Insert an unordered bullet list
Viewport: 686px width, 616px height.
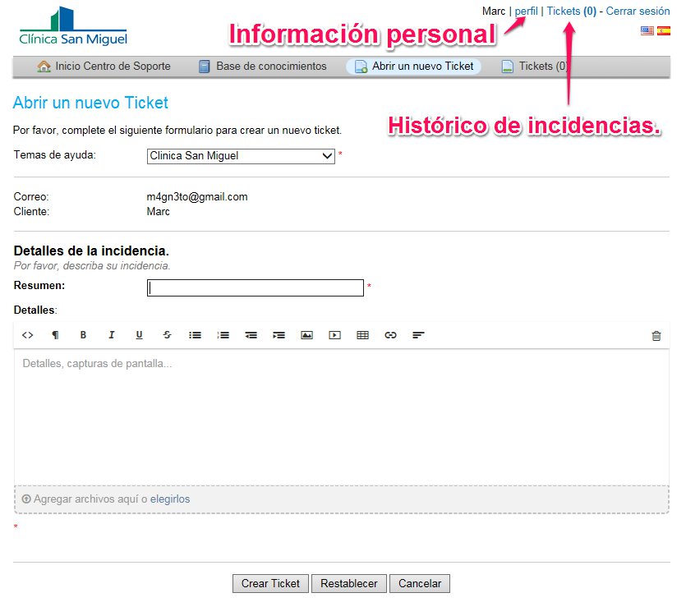click(195, 335)
